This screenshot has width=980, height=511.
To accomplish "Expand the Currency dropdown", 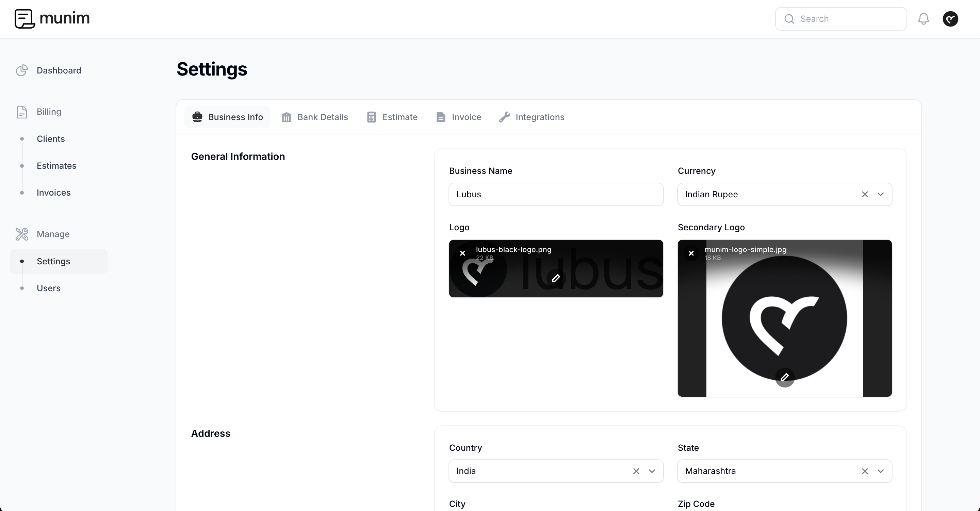I will pos(881,194).
